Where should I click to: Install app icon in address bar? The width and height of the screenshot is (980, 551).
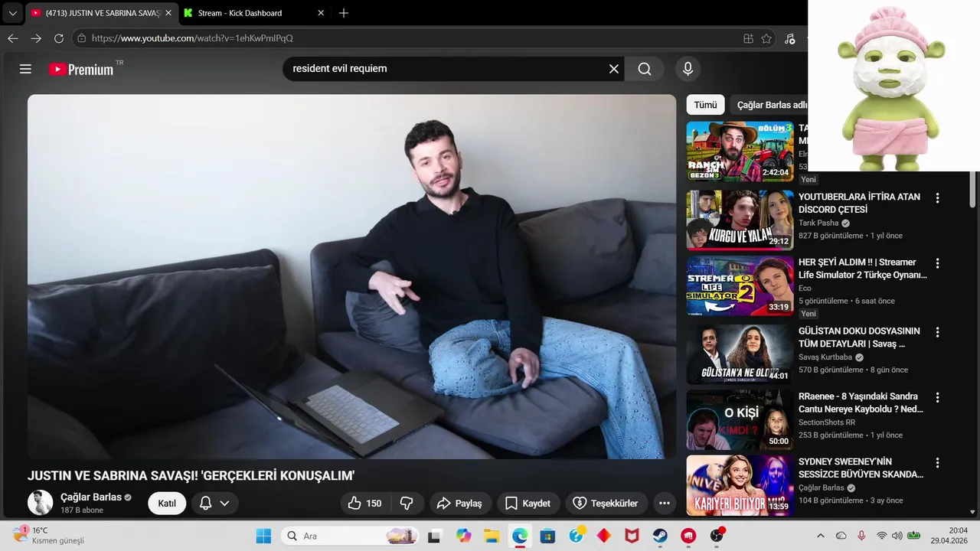click(748, 38)
